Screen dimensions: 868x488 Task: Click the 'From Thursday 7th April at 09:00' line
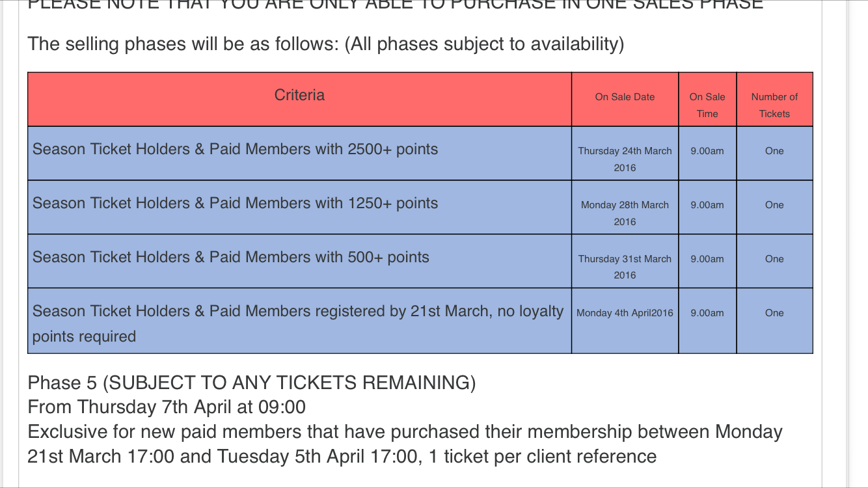[167, 407]
